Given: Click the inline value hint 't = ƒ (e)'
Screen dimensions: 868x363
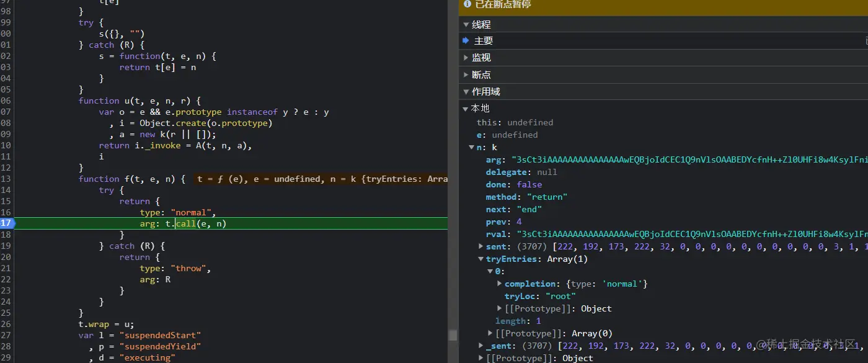Looking at the screenshot, I should [x=223, y=179].
